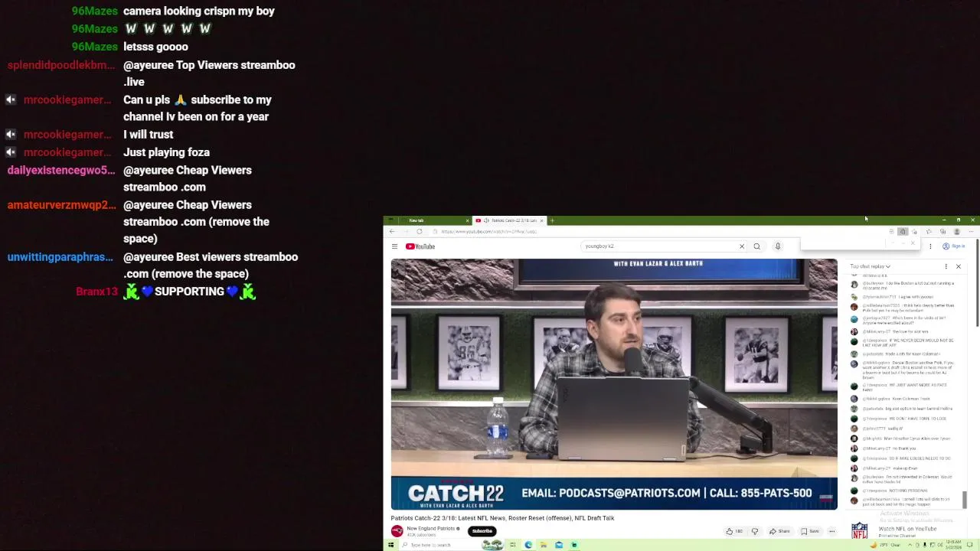Open chat replay three-dot options
The width and height of the screenshot is (980, 551).
pos(946,266)
